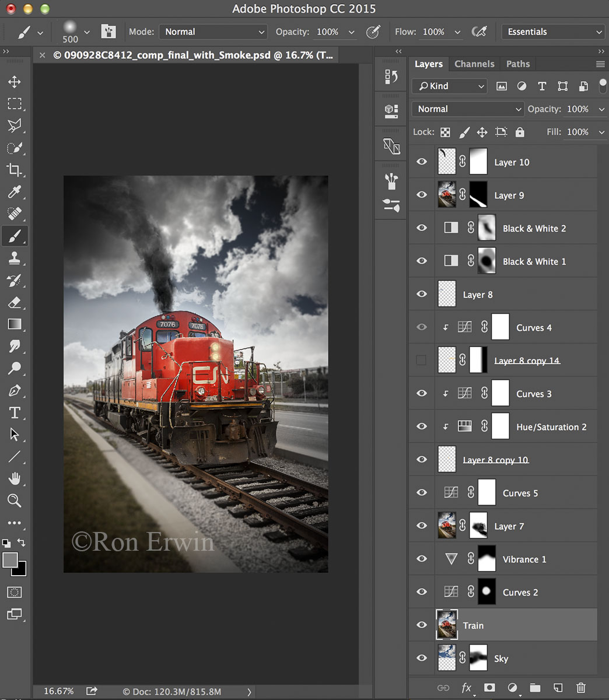The width and height of the screenshot is (609, 700).
Task: Open Essentials workspace dropdown
Action: pos(552,32)
